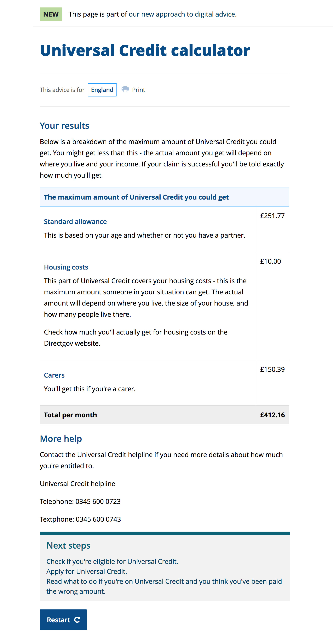Image resolution: width=333 pixels, height=644 pixels.
Task: Click the Print text label
Action: tap(138, 90)
